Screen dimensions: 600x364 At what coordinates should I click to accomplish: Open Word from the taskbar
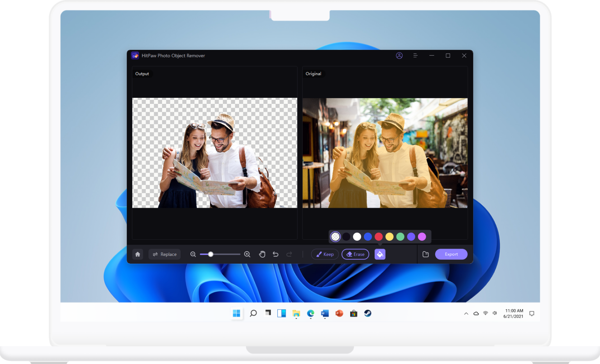pyautogui.click(x=325, y=313)
